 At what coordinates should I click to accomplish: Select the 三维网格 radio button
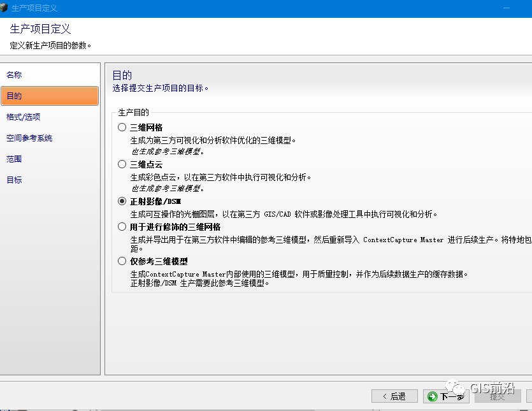coord(122,127)
